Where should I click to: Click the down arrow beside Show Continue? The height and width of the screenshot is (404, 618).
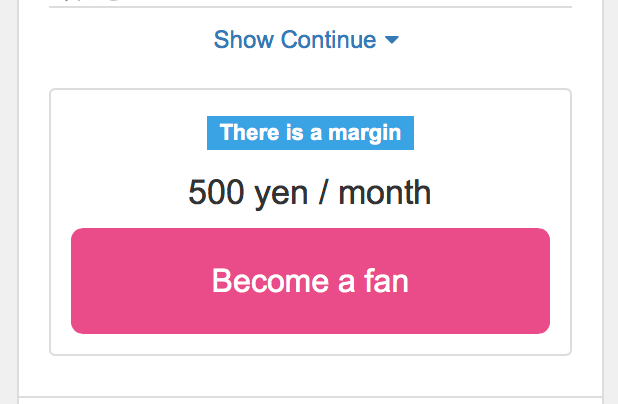(392, 40)
